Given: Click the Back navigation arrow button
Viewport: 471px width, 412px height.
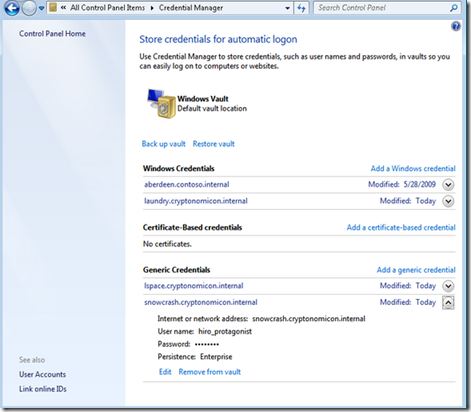Looking at the screenshot, I should (12, 8).
